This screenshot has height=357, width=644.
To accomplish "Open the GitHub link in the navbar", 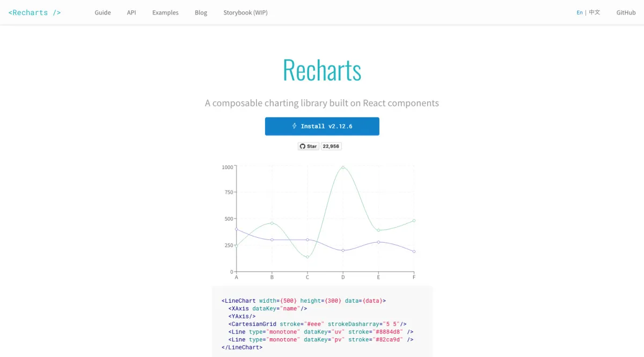I will 626,12.
